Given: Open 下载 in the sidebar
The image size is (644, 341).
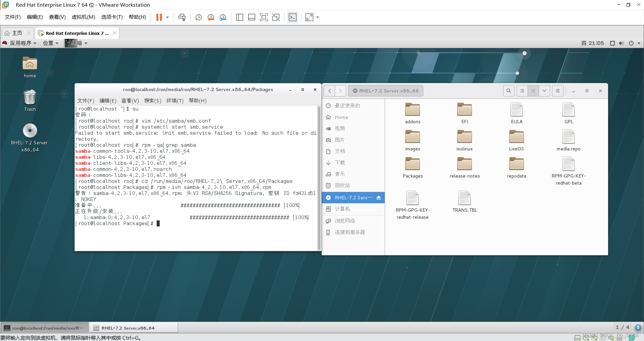Looking at the screenshot, I should point(353,162).
